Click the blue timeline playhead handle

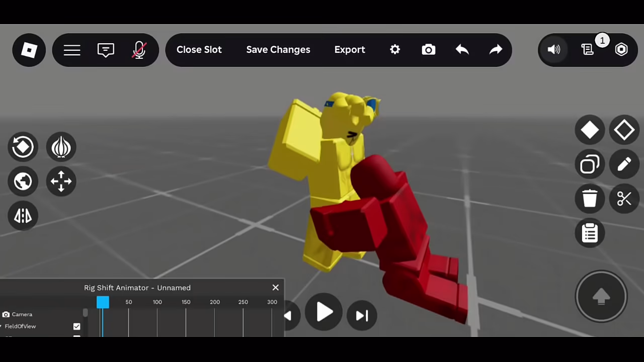click(103, 302)
